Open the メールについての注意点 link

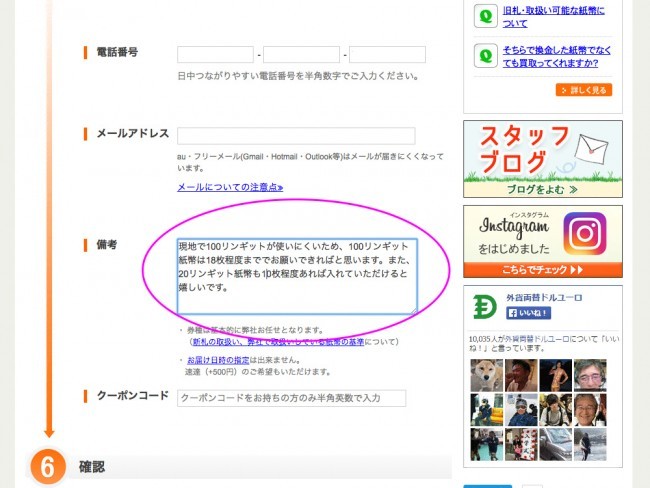(x=230, y=187)
